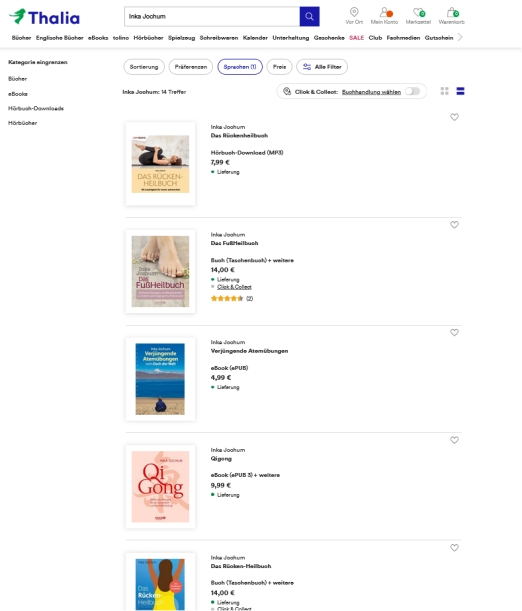Open the SALE menu item
This screenshot has width=522, height=611.
(x=356, y=38)
